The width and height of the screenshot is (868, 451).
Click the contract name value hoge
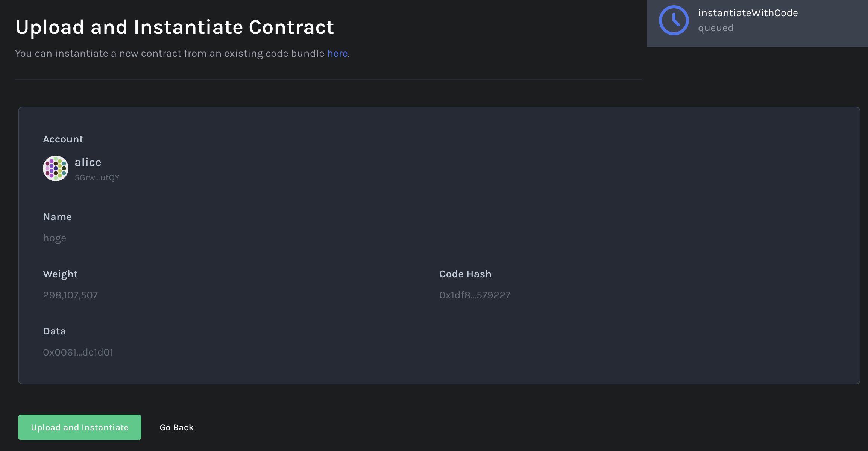tap(55, 238)
